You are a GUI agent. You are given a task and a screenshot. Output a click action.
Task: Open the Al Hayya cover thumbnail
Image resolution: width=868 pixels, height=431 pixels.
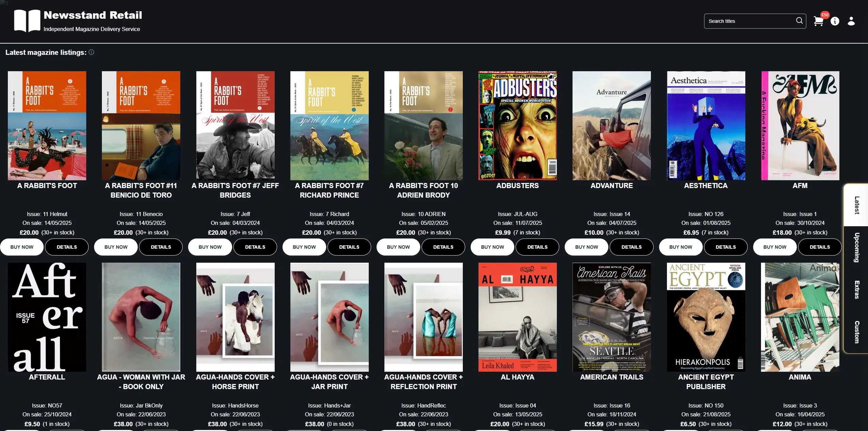click(517, 317)
